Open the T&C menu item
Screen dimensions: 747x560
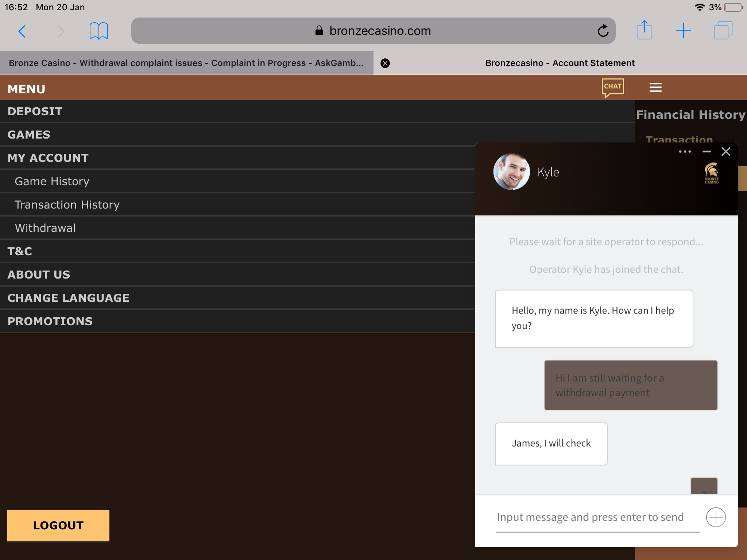tap(237, 251)
